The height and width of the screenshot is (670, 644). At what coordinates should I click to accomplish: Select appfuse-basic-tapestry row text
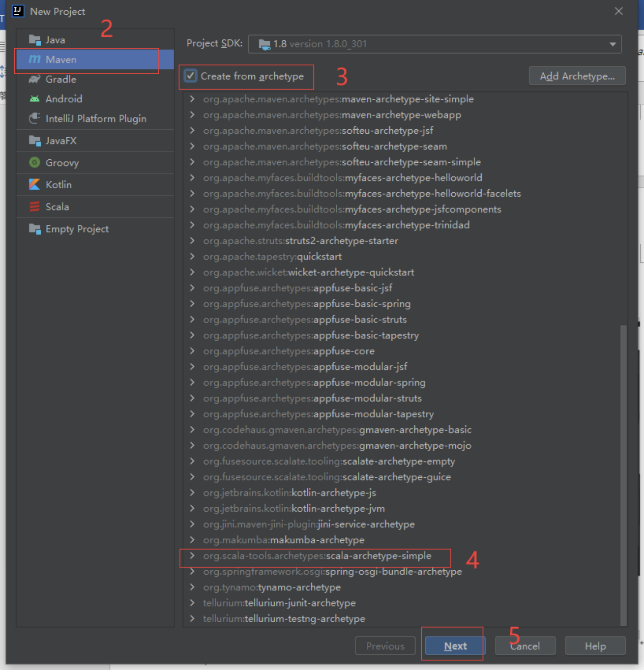(x=311, y=335)
